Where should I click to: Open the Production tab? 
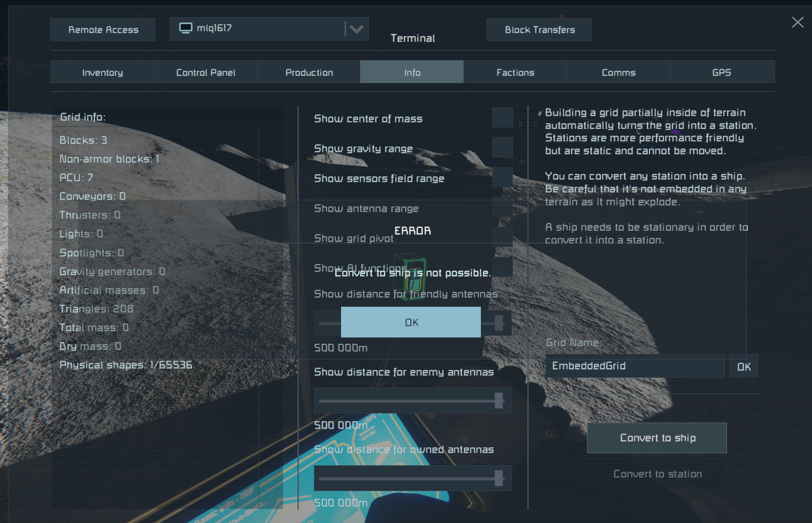click(x=309, y=72)
